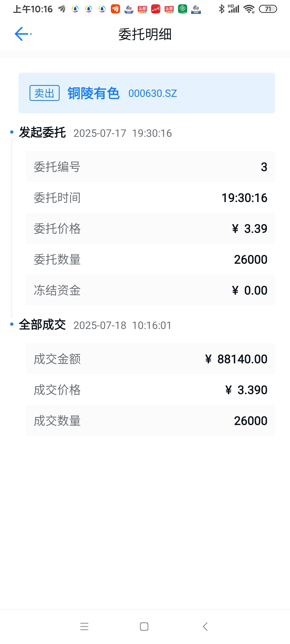Tap the green circular notification icon

(x=183, y=9)
